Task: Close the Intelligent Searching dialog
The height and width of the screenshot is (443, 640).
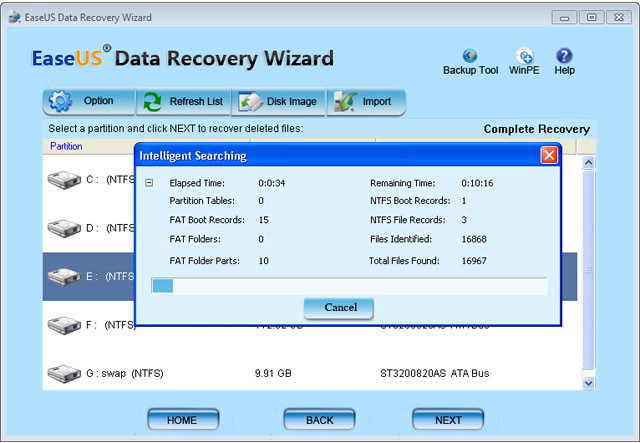Action: [x=549, y=156]
